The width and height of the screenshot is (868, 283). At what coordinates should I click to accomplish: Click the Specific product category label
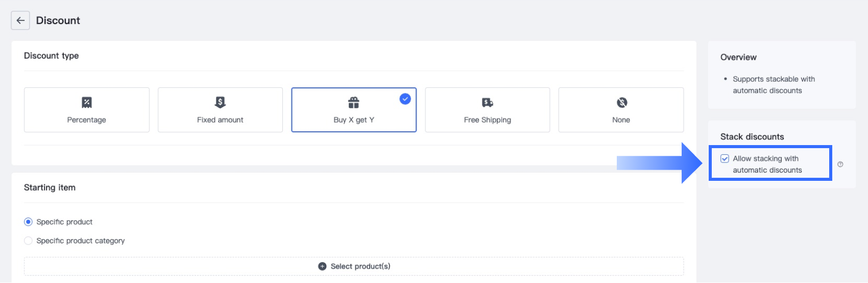tap(81, 241)
